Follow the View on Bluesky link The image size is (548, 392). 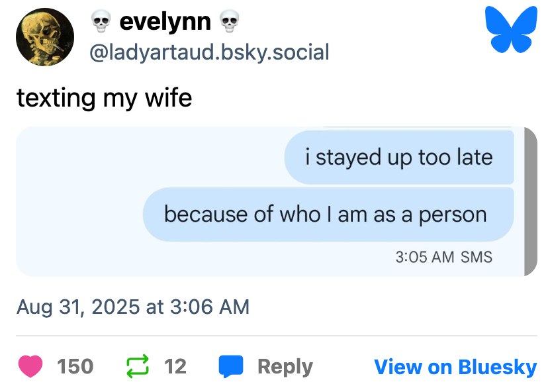tap(455, 366)
